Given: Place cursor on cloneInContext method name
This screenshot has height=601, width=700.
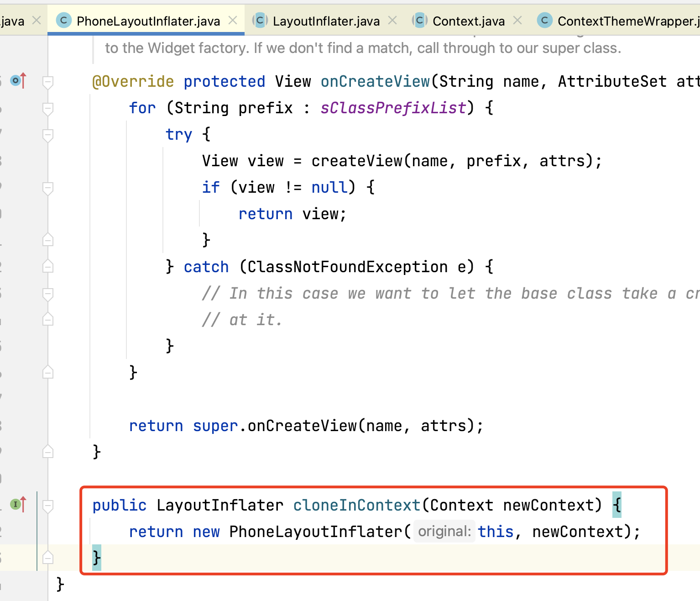Looking at the screenshot, I should (356, 505).
